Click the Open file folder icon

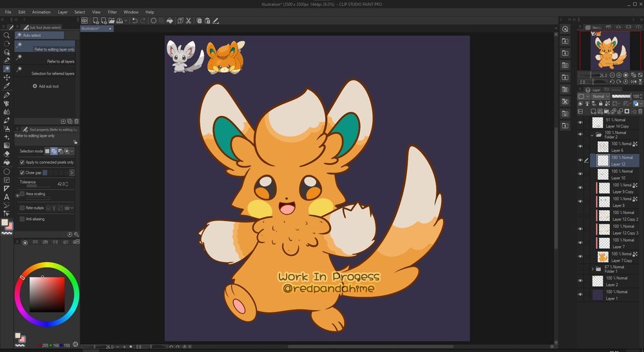point(111,21)
